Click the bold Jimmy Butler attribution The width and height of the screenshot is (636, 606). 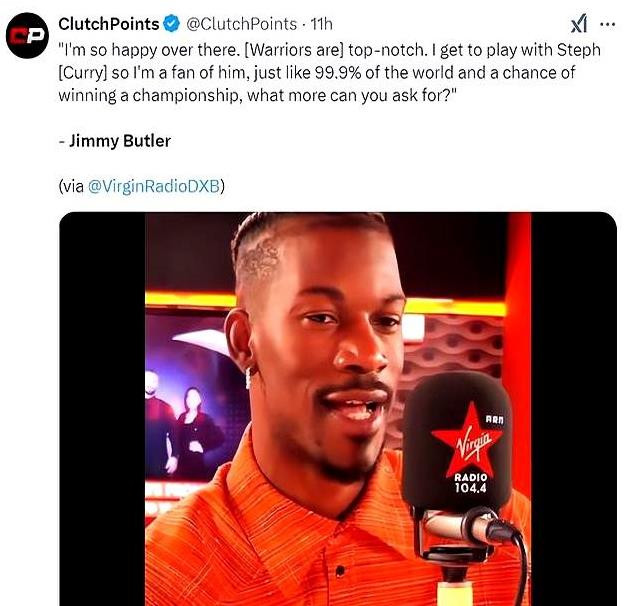[120, 141]
